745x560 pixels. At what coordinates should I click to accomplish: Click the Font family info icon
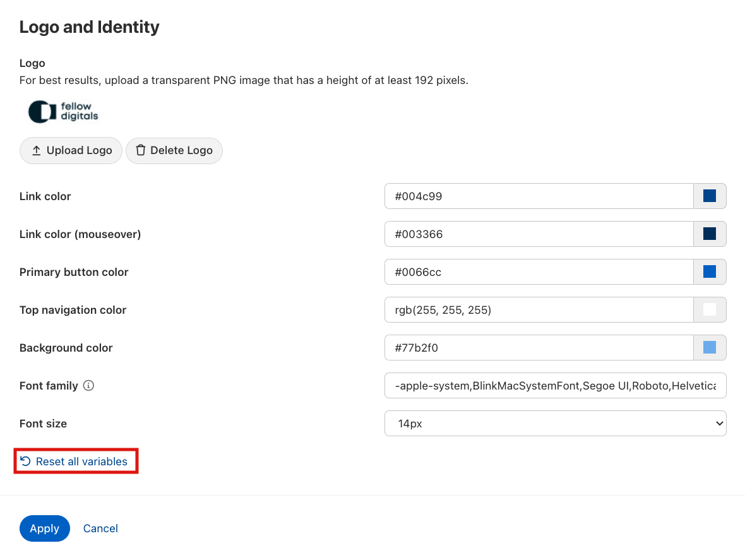pyautogui.click(x=89, y=386)
